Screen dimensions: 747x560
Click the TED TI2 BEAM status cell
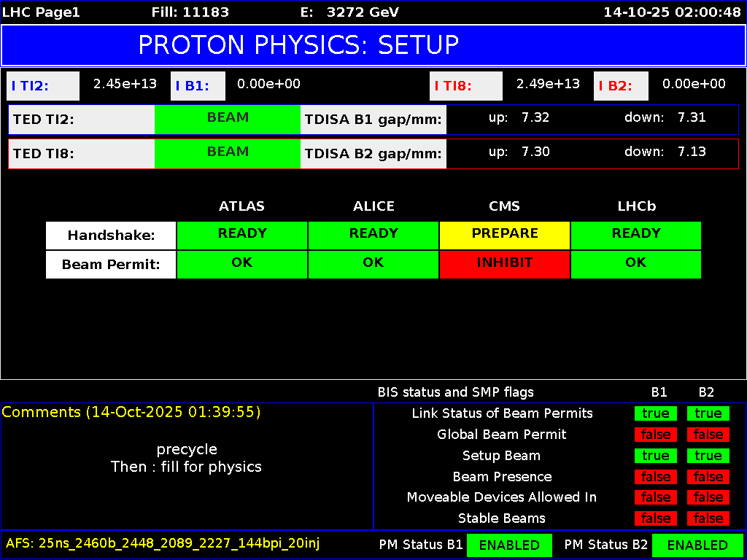coord(227,117)
